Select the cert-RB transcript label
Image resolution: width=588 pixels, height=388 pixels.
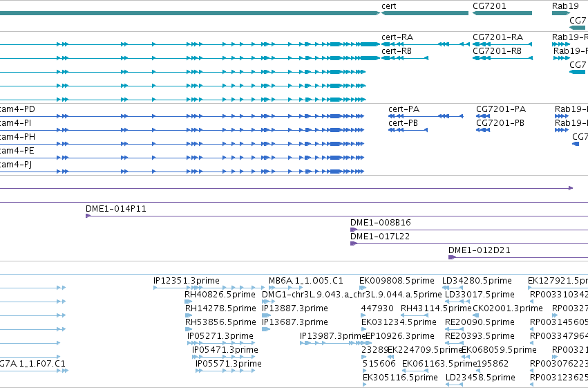[397, 51]
